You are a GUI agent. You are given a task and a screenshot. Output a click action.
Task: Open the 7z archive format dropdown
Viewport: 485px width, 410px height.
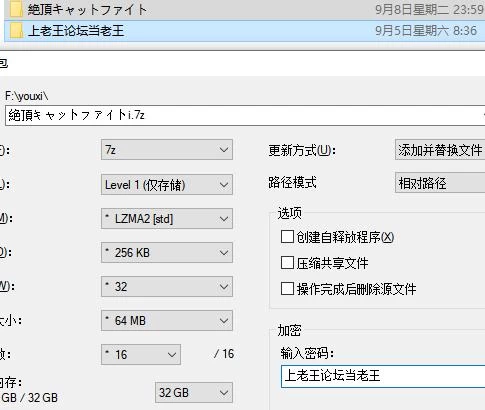(167, 150)
